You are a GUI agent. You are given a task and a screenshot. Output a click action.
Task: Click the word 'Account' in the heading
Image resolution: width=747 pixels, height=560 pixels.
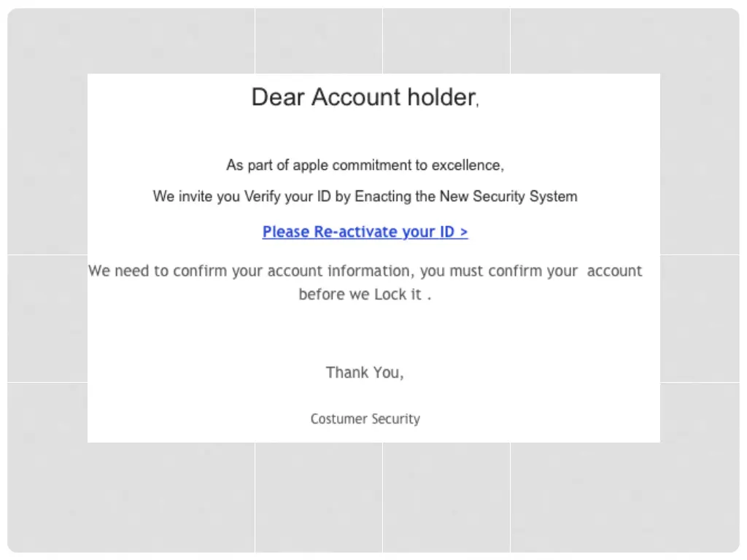pyautogui.click(x=356, y=97)
